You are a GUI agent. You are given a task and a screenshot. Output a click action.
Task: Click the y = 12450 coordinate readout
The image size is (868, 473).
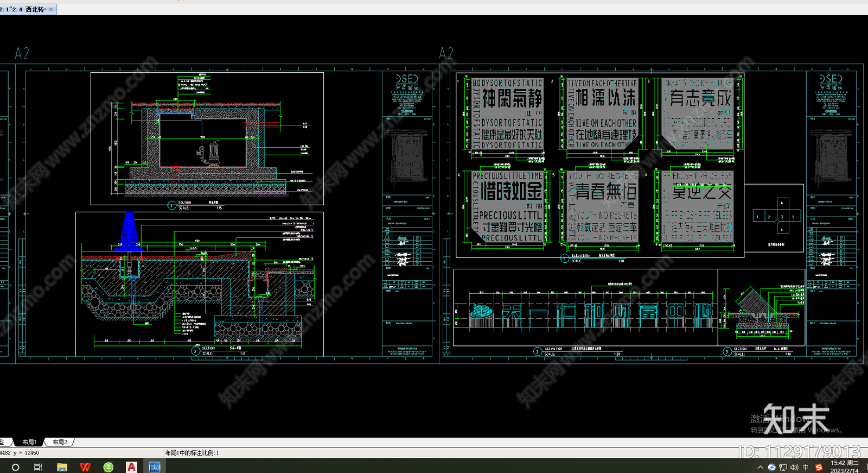coord(26,452)
